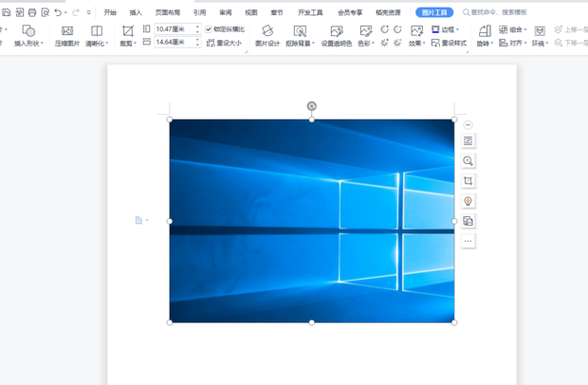Open the 稻壳资源 resources tab

point(388,12)
